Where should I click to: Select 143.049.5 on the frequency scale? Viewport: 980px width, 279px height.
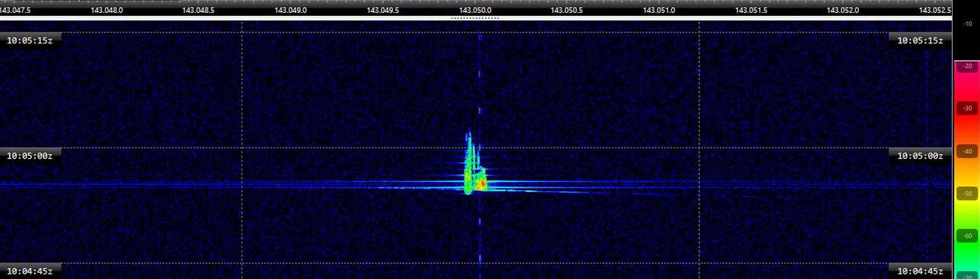pyautogui.click(x=383, y=10)
